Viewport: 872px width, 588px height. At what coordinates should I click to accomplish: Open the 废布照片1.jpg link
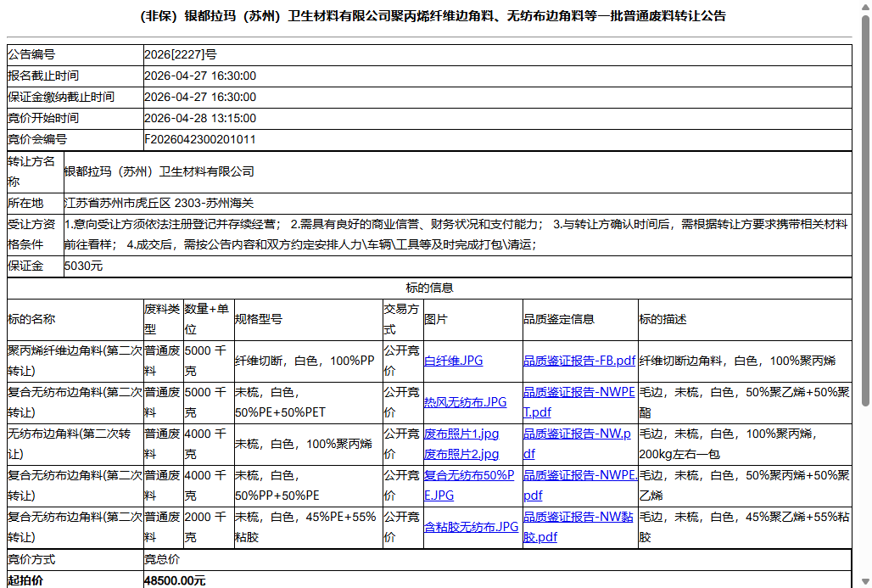461,434
